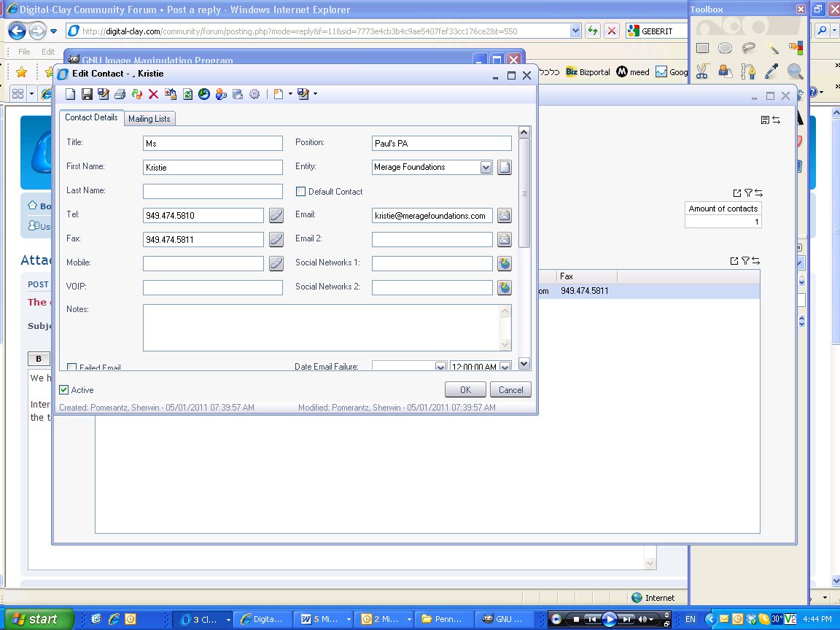
Task: Click the blank New document icon in the Edit Contact toolbar
Action: (x=70, y=94)
